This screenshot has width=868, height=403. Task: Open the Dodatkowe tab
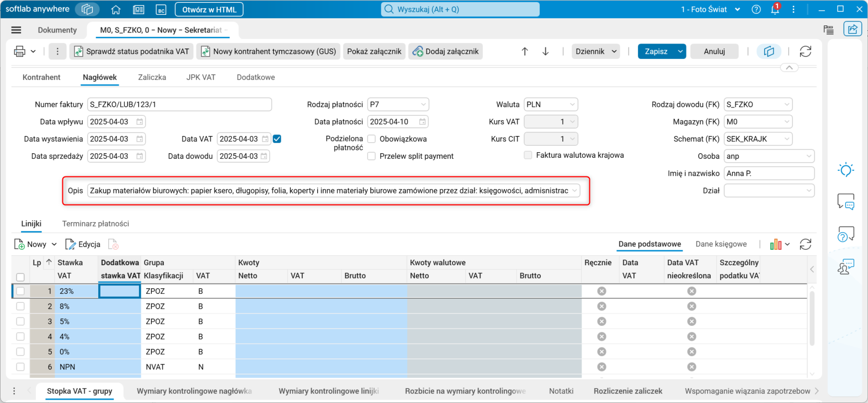(255, 77)
